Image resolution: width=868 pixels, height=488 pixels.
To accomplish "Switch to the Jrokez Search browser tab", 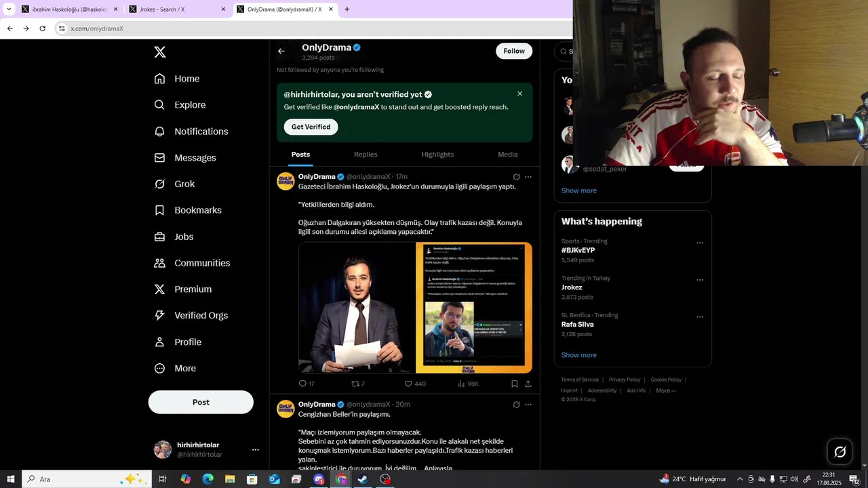I will [178, 9].
